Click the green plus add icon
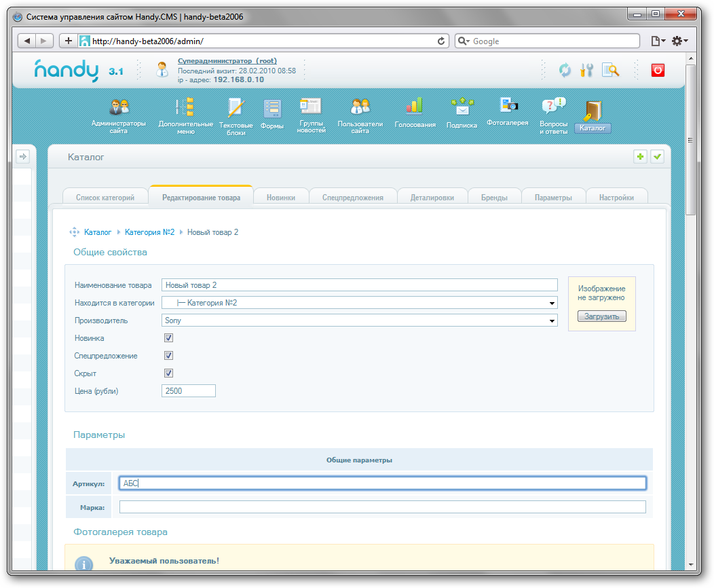 coord(639,157)
